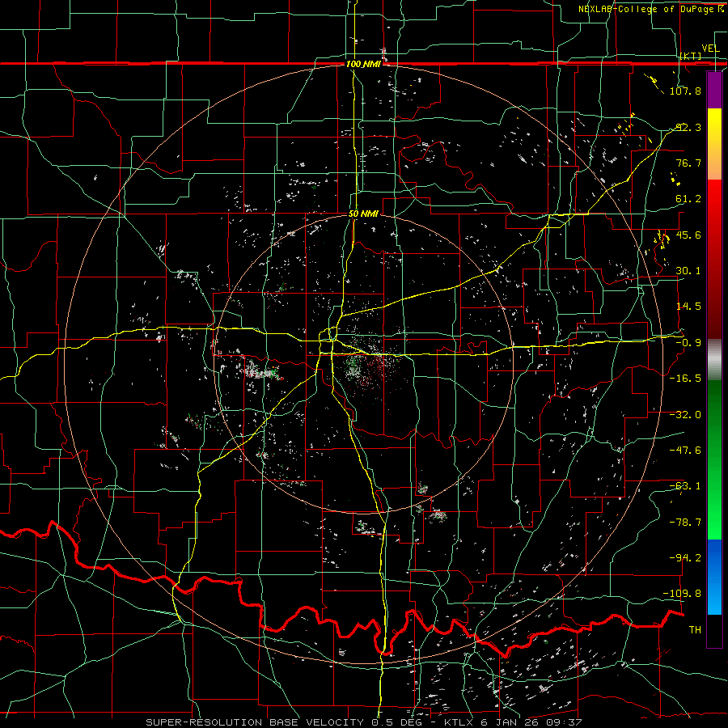Viewport: 728px width, 728px height.
Task: Select the 76.7 velocity scale value
Action: [x=688, y=163]
